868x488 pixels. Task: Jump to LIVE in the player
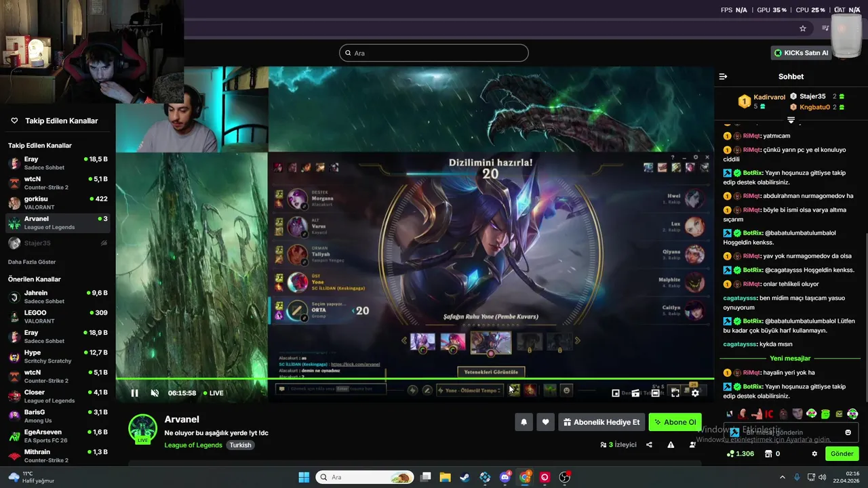pyautogui.click(x=213, y=393)
